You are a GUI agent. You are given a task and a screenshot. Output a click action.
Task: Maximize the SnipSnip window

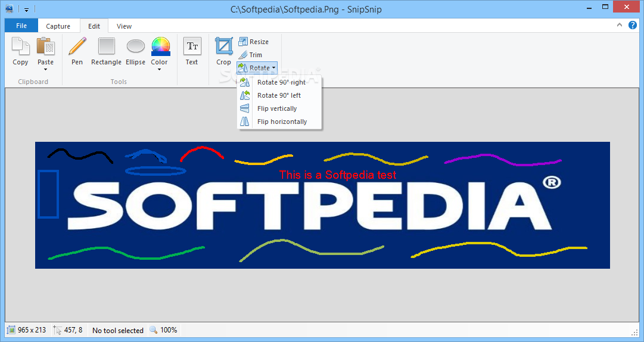605,7
